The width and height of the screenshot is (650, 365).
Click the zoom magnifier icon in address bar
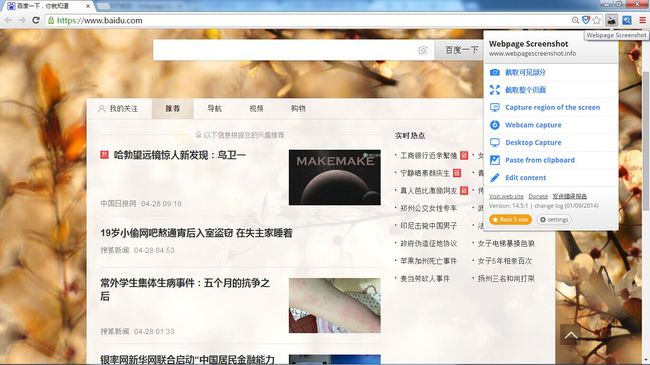tap(575, 20)
